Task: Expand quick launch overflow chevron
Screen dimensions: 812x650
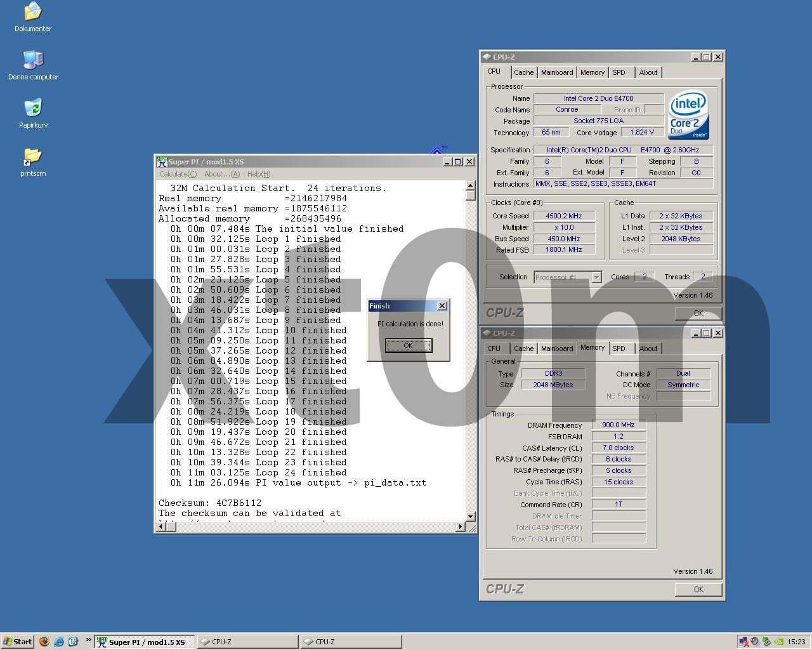Action: pos(88,639)
